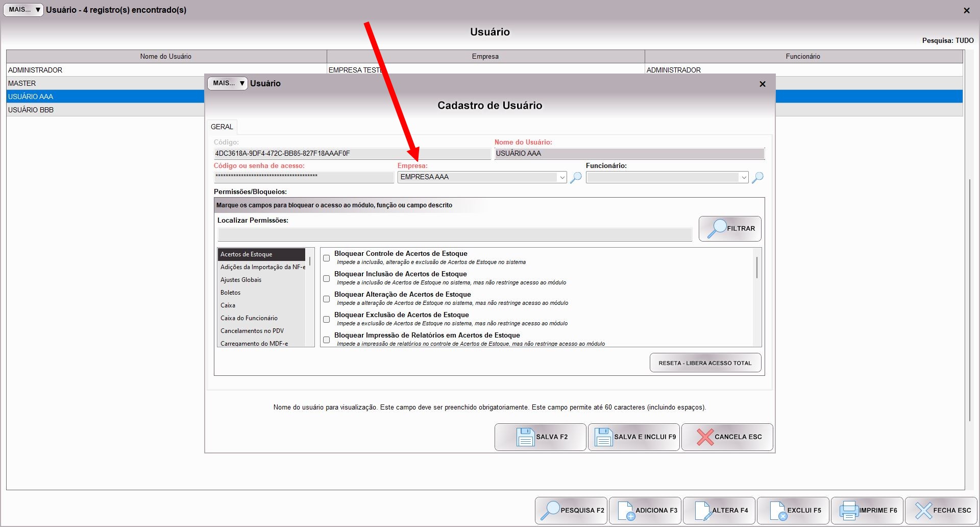Open the MAIS... menu in Usuário dialog
This screenshot has width=980, height=527.
227,83
